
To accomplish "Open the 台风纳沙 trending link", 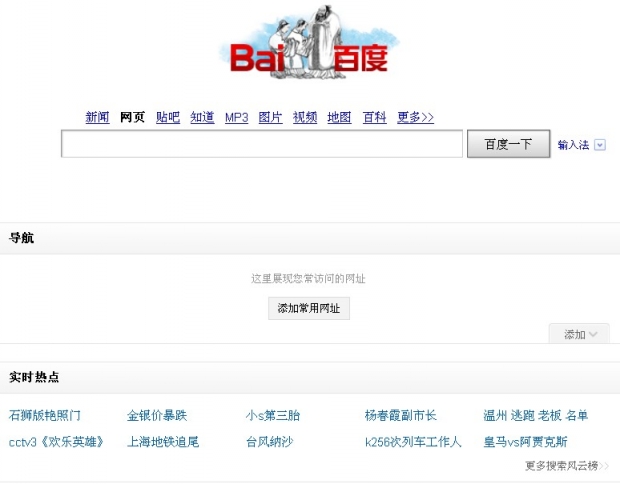I will [x=269, y=442].
